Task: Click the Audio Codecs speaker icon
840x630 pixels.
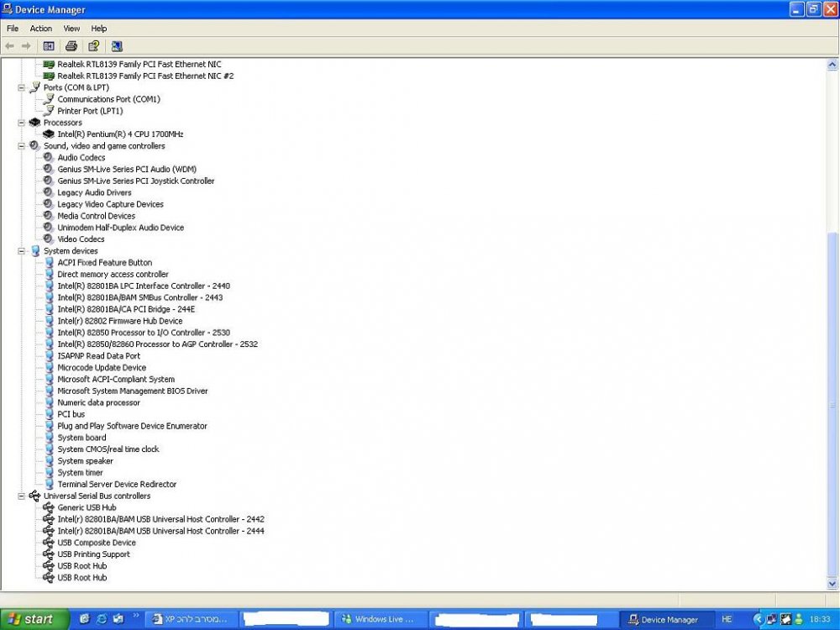Action: [x=49, y=157]
